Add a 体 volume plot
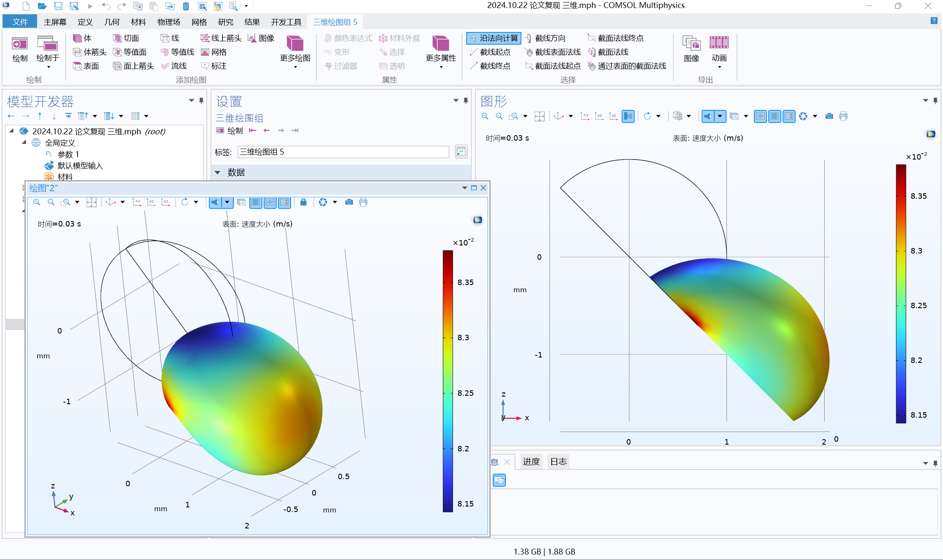This screenshot has width=943, height=560. coord(82,38)
